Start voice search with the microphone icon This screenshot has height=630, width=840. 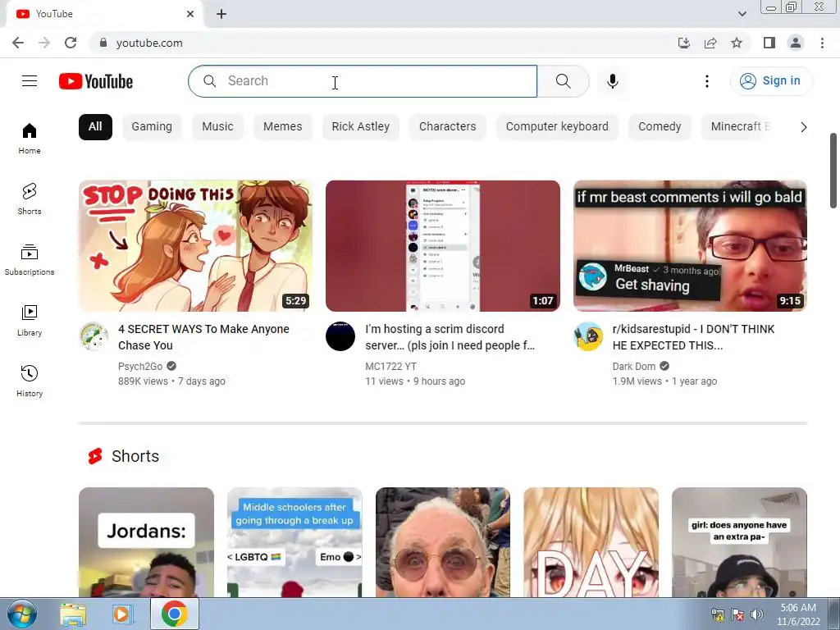pyautogui.click(x=612, y=81)
